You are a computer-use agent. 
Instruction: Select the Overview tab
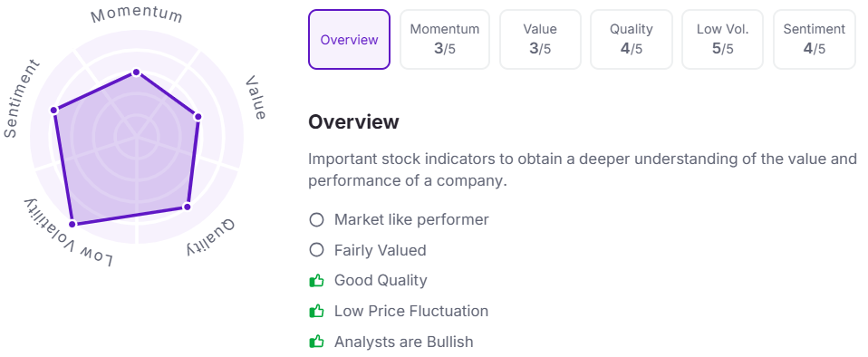[350, 39]
